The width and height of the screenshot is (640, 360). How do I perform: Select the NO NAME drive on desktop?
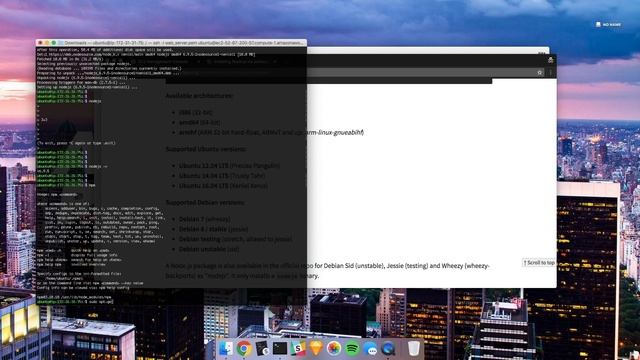tap(608, 24)
